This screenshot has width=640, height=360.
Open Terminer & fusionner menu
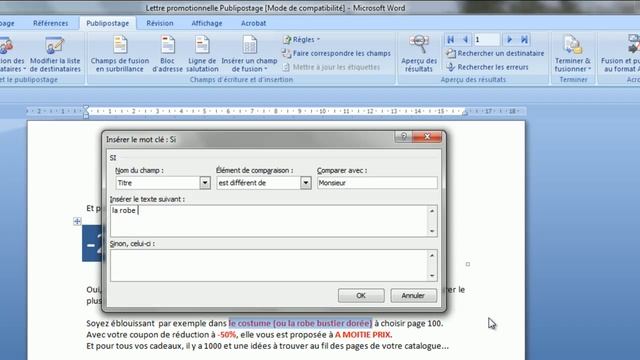(x=573, y=54)
